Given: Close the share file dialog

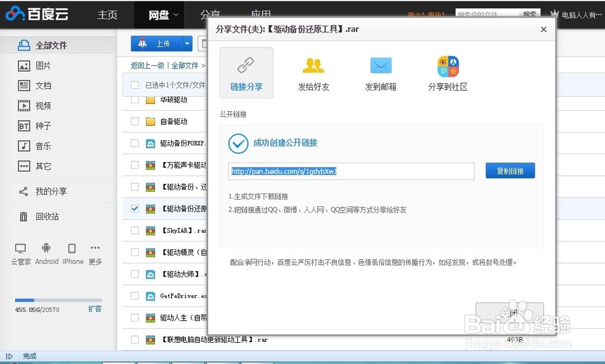Looking at the screenshot, I should coord(544,29).
